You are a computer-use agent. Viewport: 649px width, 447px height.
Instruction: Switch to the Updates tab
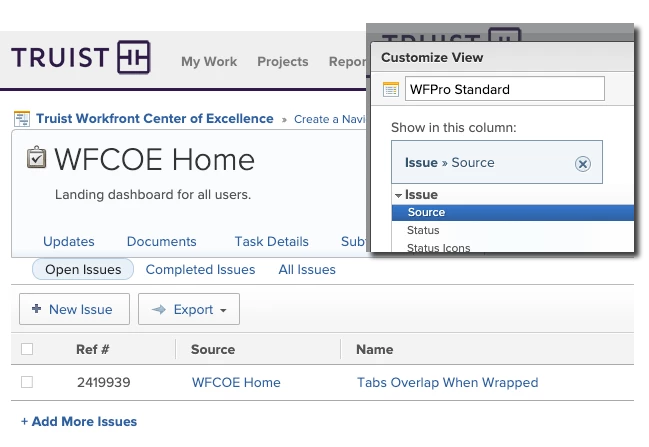click(69, 241)
